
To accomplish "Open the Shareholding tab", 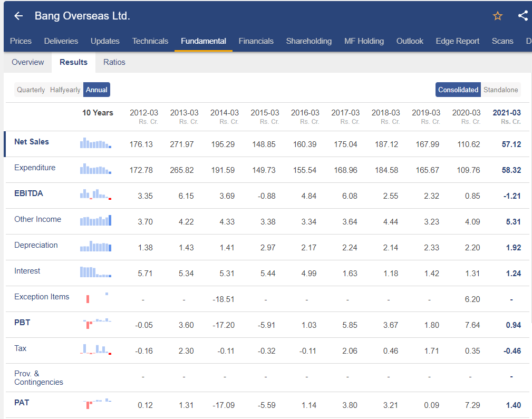I will [x=309, y=41].
